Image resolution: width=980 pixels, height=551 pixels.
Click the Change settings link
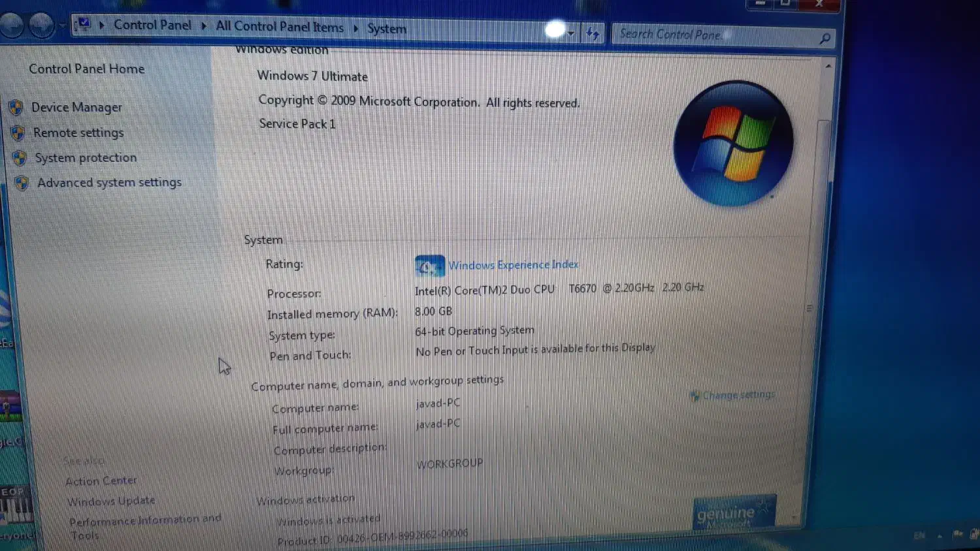pyautogui.click(x=738, y=395)
